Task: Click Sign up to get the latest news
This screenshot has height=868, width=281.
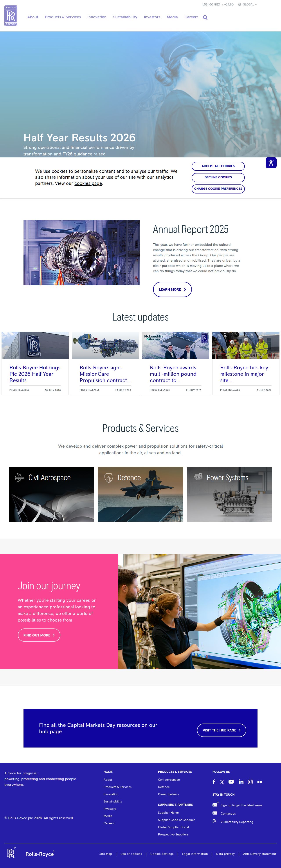Action: click(241, 805)
